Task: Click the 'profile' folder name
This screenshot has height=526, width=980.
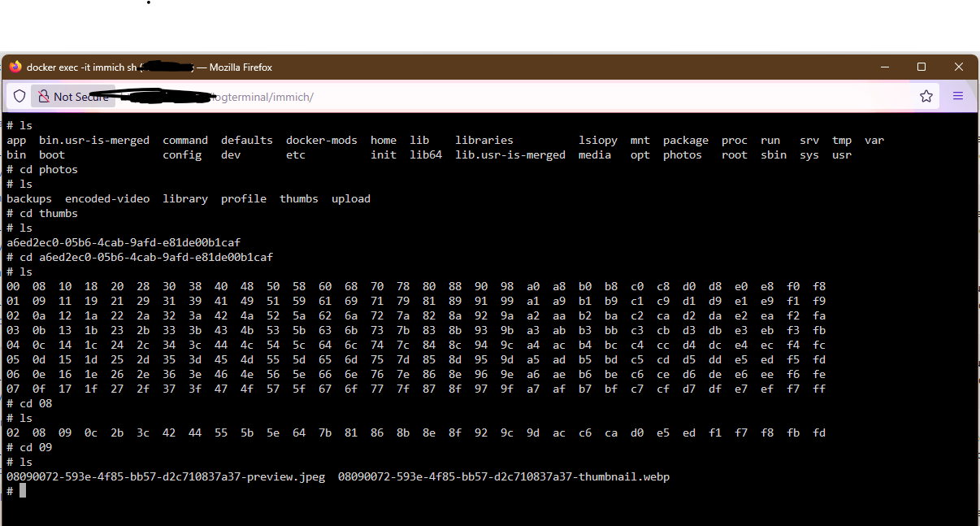Action: point(244,199)
